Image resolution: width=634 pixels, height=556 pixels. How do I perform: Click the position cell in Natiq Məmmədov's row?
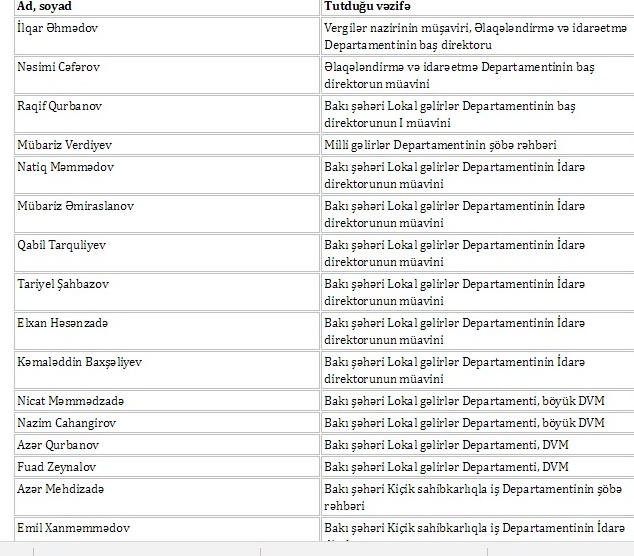pyautogui.click(x=478, y=175)
